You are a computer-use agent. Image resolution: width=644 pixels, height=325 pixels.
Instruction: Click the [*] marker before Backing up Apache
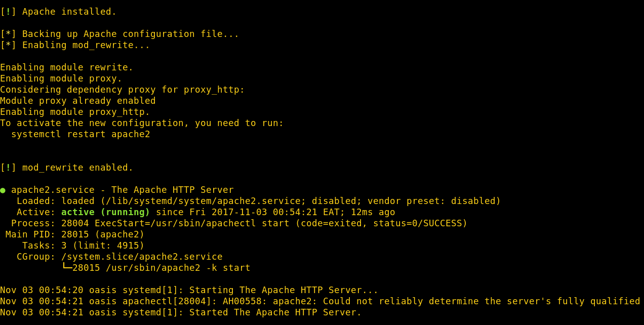pyautogui.click(x=8, y=34)
